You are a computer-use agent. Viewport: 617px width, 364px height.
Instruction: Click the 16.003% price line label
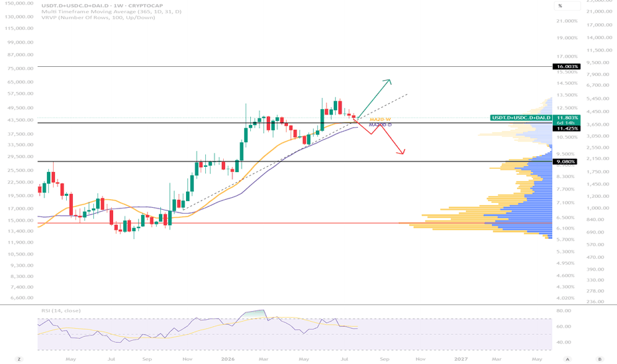567,66
